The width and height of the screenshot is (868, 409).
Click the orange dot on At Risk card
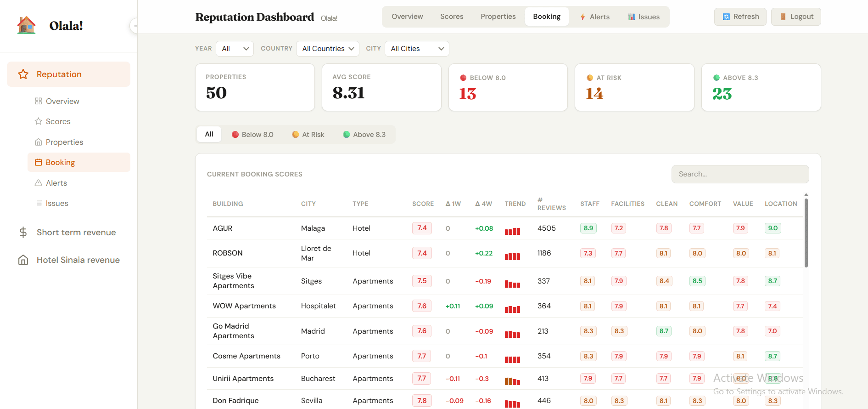590,78
